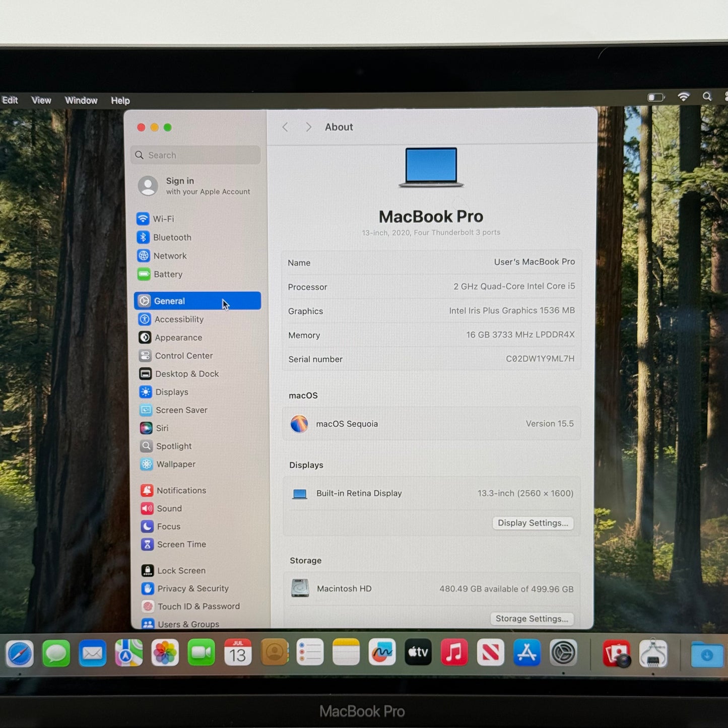Click the MacBook Pro laptop image

[431, 167]
